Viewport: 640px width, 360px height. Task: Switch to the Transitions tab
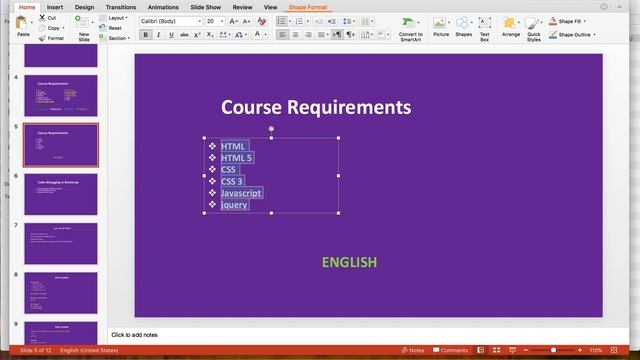tap(121, 7)
